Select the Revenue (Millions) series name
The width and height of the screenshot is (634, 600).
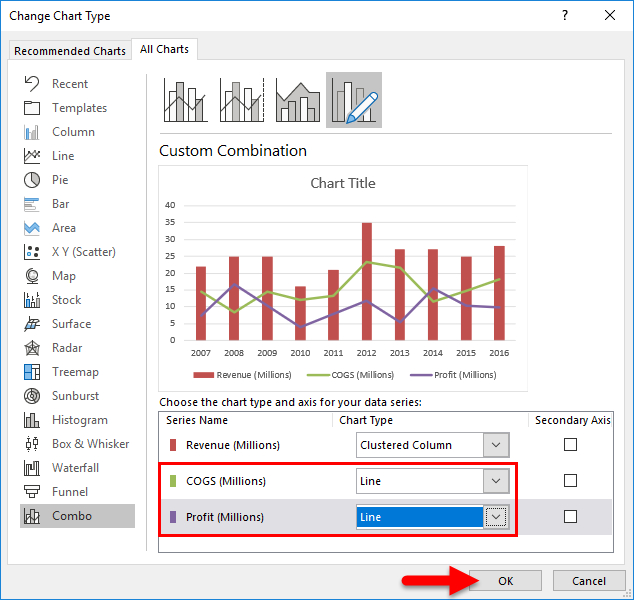pos(233,445)
